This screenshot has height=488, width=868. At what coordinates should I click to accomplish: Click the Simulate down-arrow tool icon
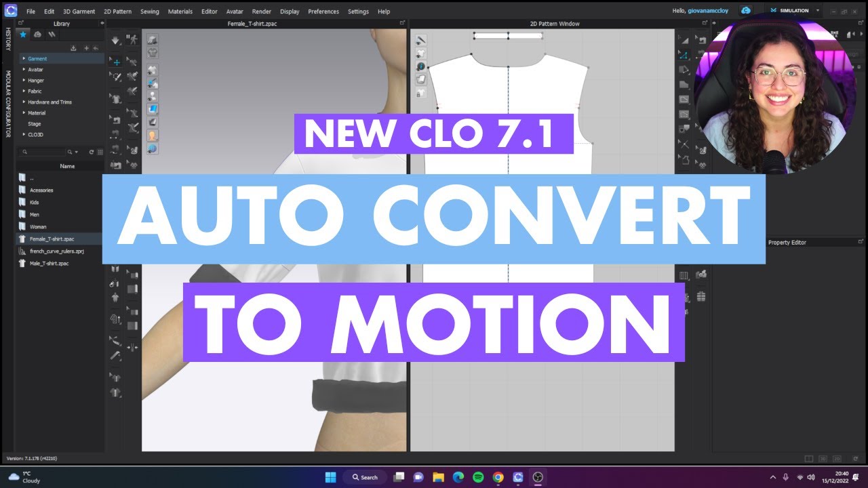click(x=116, y=40)
